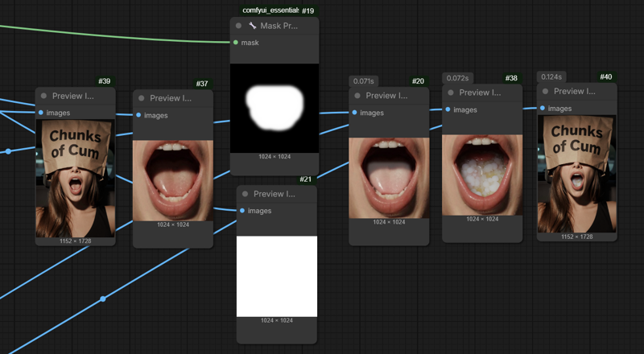Click the images input socket on node #39
644x354 pixels.
41,113
